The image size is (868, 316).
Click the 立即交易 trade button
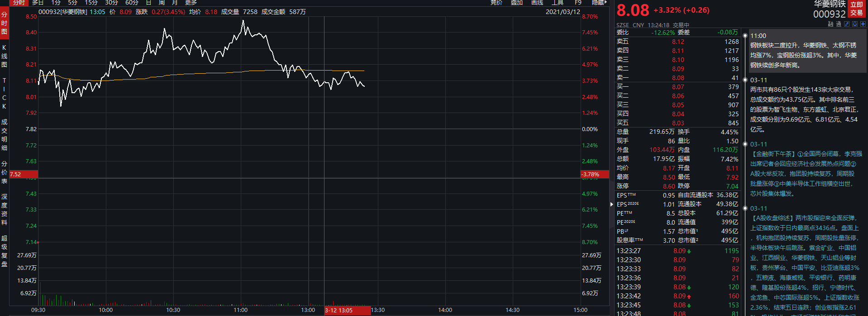tap(856, 9)
